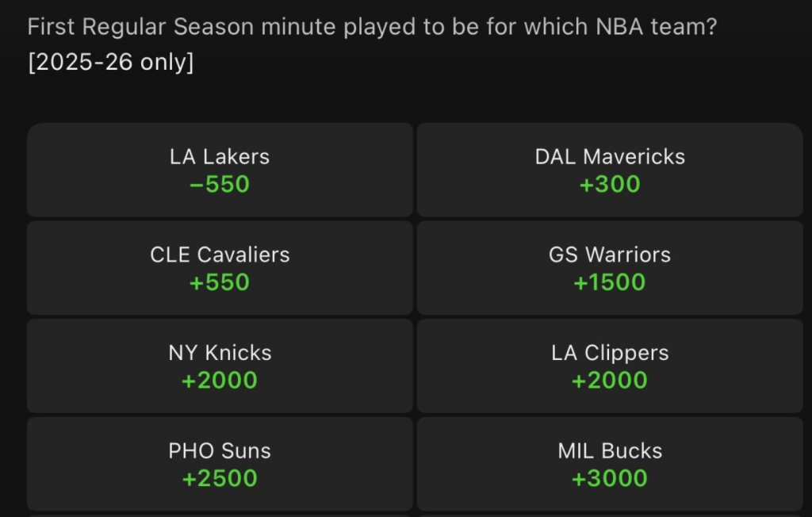The height and width of the screenshot is (517, 812).
Task: Click the +2000 odds under LA Clippers
Action: [x=610, y=381]
